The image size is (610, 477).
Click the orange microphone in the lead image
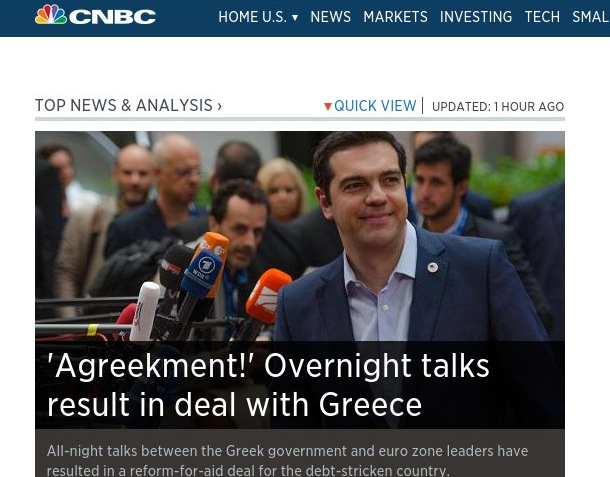pos(268,295)
